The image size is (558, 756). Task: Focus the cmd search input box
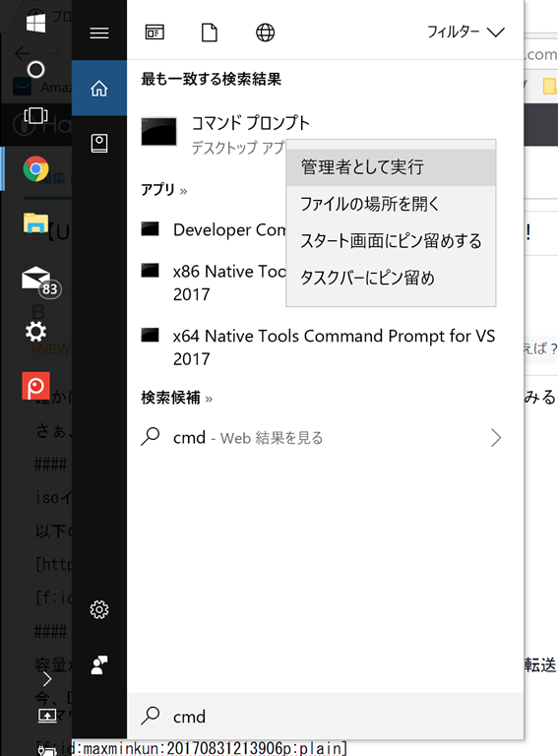pos(326,717)
